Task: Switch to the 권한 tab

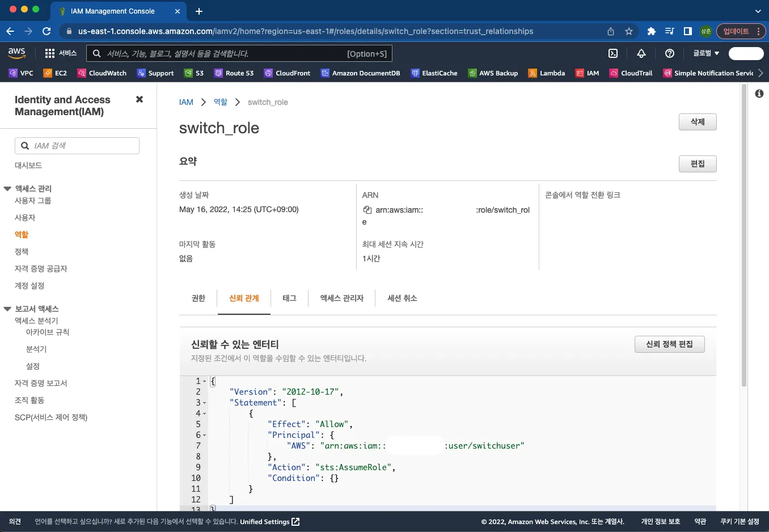Action: (198, 298)
